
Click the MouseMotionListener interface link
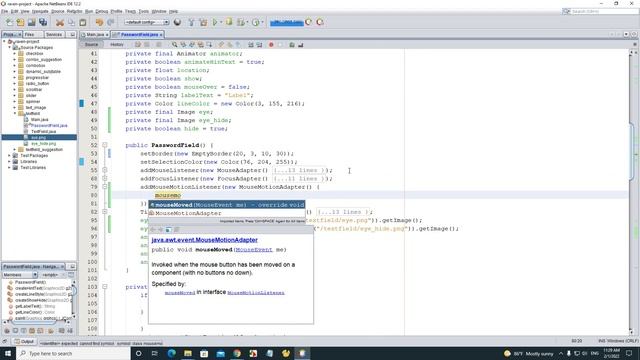coord(256,293)
